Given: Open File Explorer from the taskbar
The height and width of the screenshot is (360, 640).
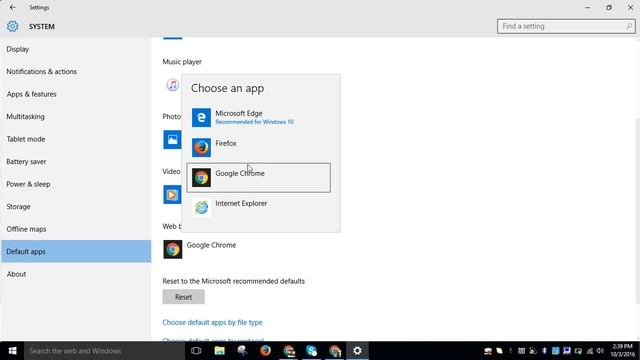Looking at the screenshot, I should click(220, 351).
